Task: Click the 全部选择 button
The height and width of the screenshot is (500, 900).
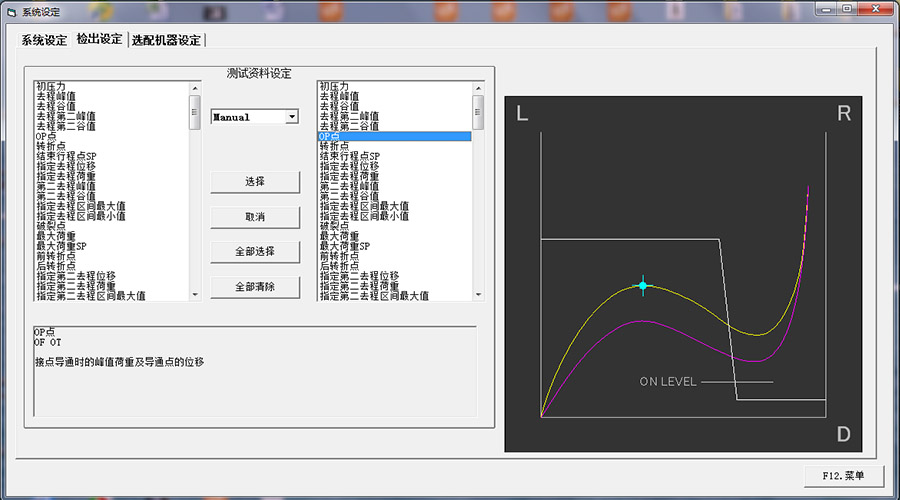Action: point(255,251)
